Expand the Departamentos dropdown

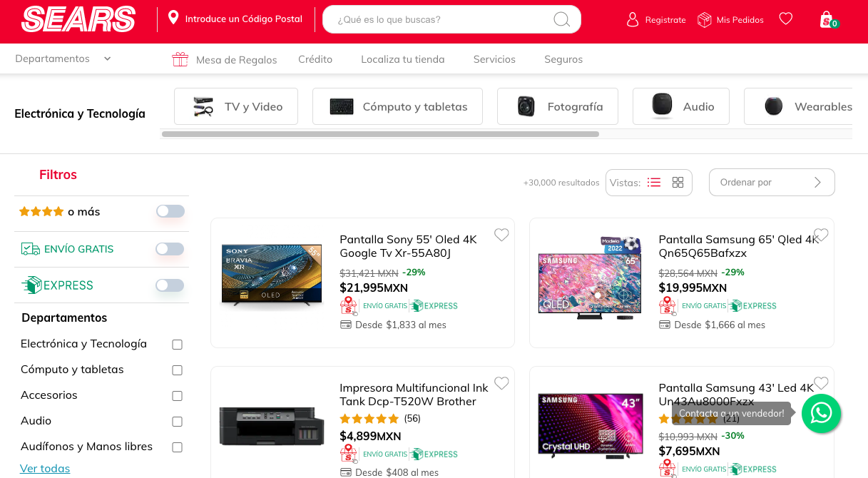63,59
